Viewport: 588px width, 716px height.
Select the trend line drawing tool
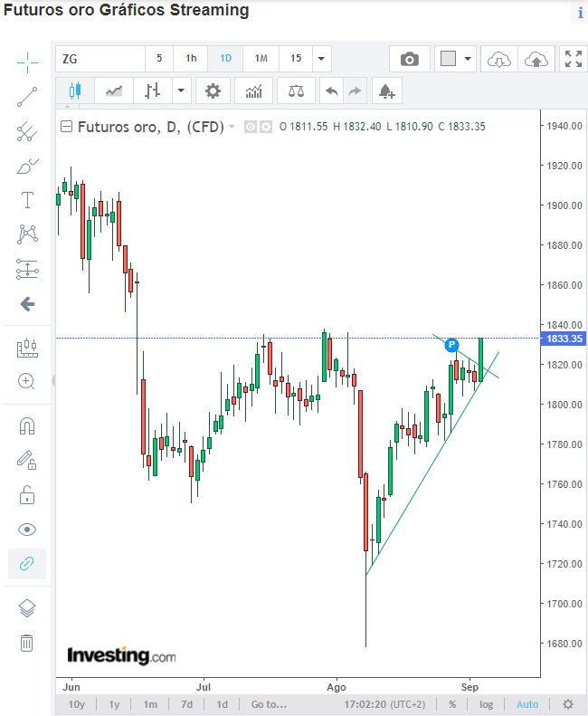tap(27, 97)
